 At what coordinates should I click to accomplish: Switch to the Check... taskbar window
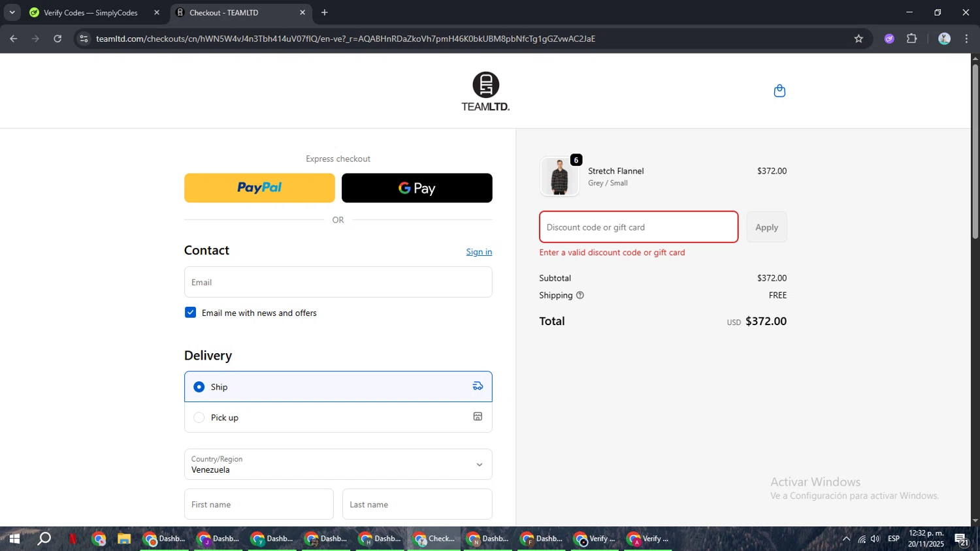click(x=434, y=539)
